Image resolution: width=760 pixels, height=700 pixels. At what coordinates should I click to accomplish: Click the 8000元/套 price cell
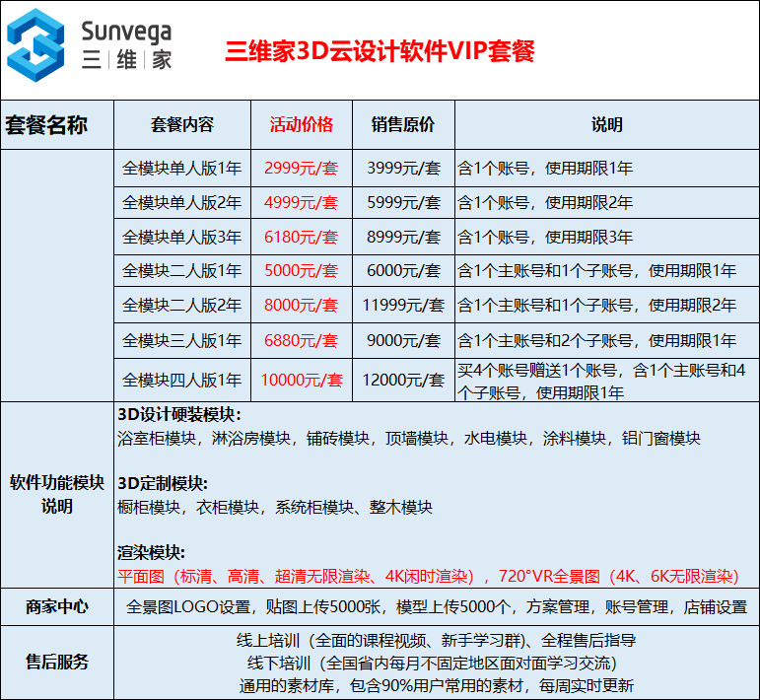tap(302, 305)
